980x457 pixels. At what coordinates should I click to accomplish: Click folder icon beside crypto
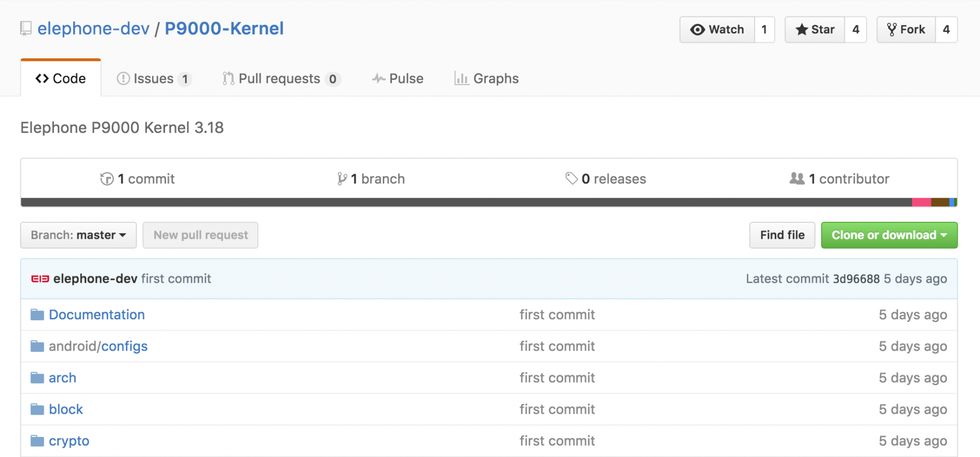[x=37, y=441]
